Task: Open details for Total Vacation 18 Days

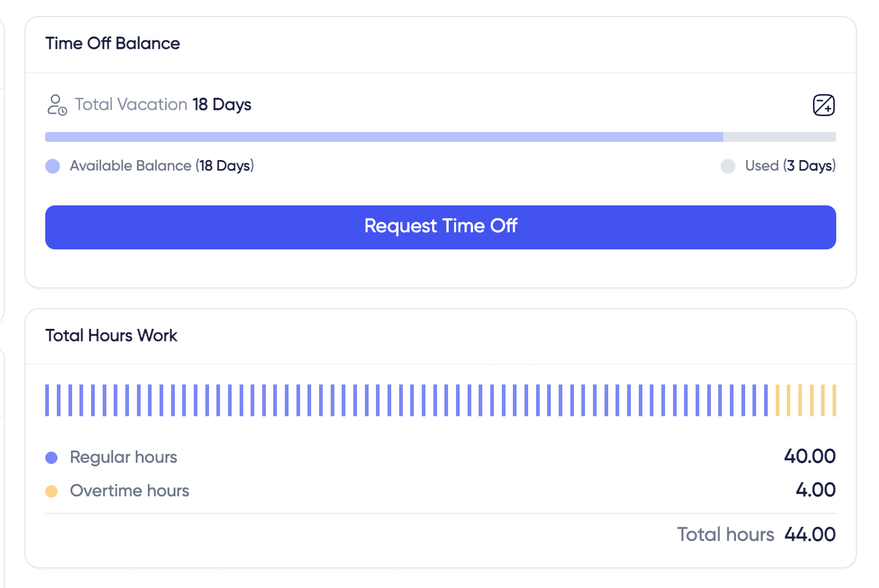Action: (x=163, y=105)
